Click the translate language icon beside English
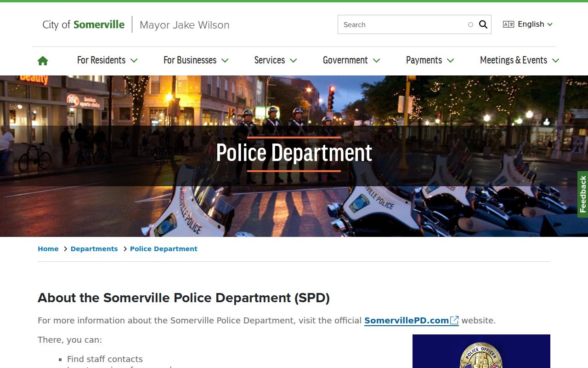This screenshot has height=368, width=588. (x=509, y=24)
